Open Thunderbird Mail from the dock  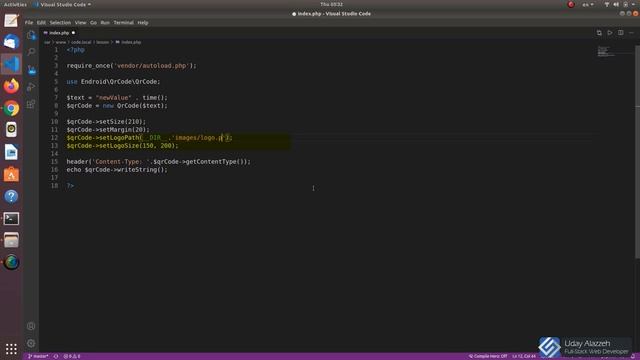(x=11, y=42)
